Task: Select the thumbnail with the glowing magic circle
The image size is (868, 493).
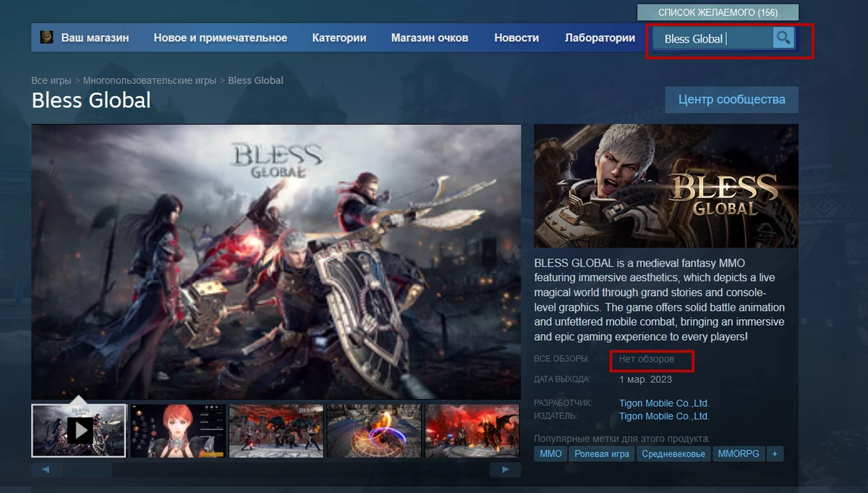Action: [x=373, y=431]
